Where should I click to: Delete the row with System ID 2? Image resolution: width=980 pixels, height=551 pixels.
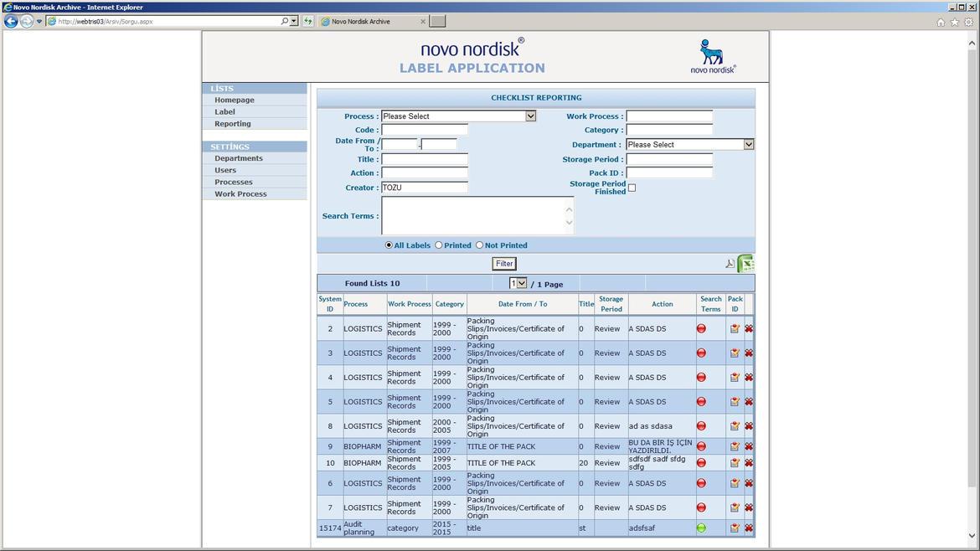[x=749, y=328]
